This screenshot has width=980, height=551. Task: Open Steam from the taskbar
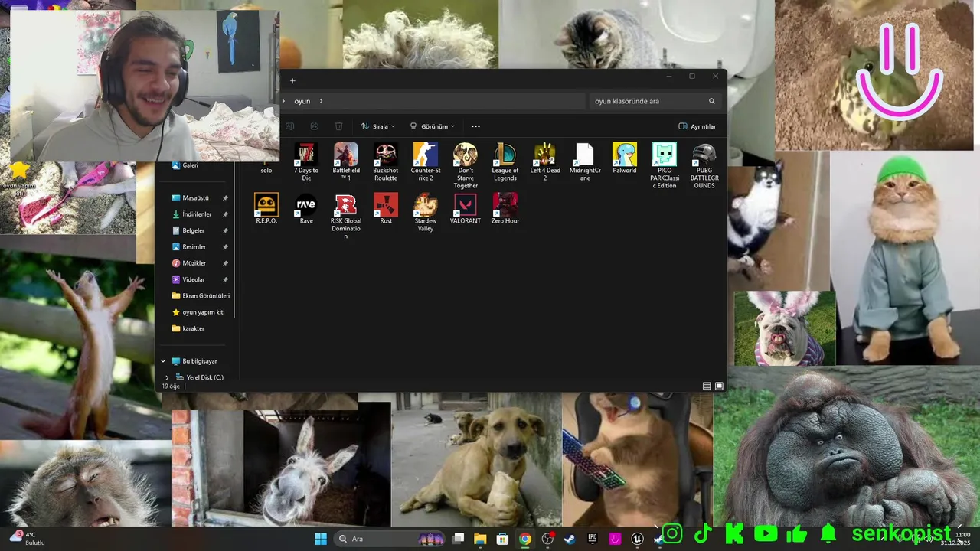point(570,539)
